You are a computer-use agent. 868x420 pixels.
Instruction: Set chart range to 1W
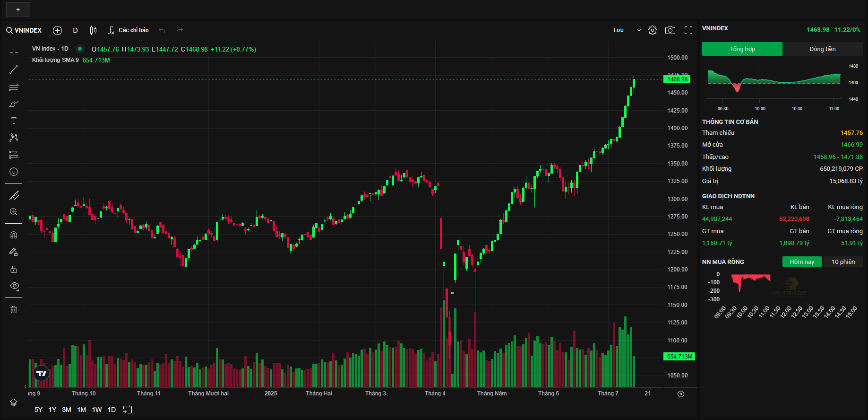coord(97,410)
